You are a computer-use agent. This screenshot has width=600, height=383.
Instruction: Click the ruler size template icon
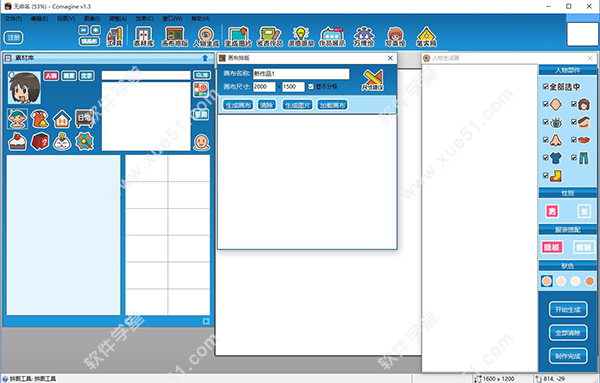click(372, 80)
